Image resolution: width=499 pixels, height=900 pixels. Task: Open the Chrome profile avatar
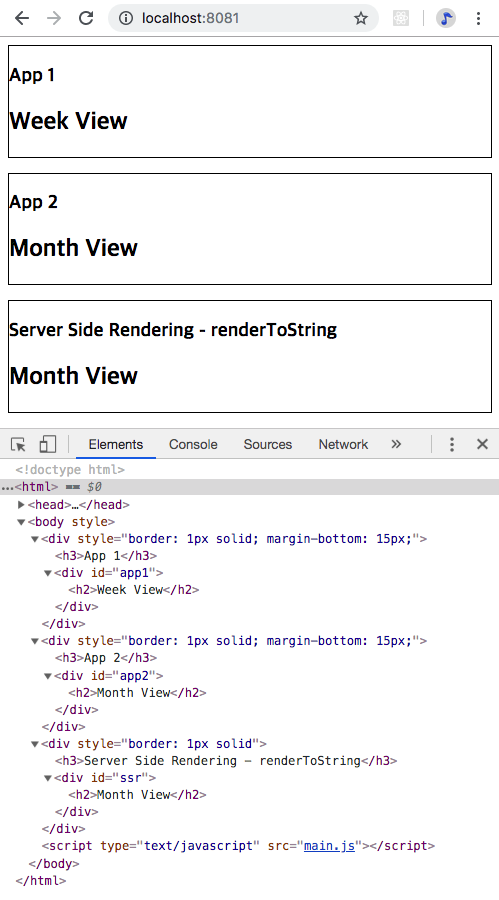point(446,18)
